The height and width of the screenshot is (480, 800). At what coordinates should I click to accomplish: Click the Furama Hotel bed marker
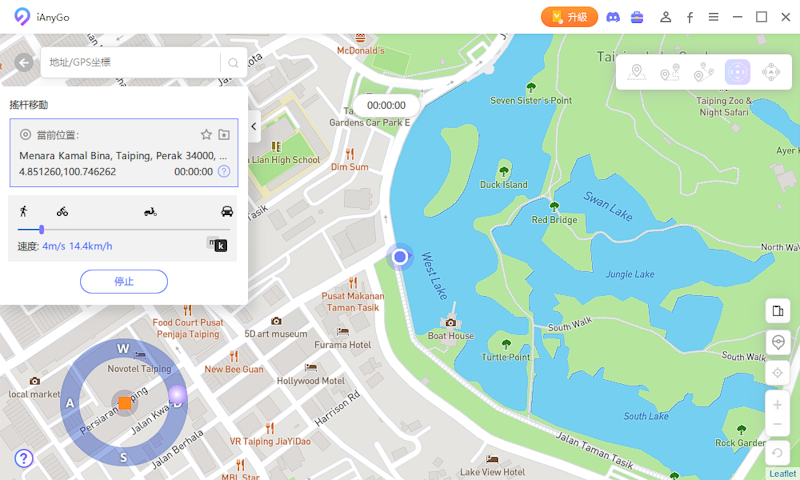point(343,332)
